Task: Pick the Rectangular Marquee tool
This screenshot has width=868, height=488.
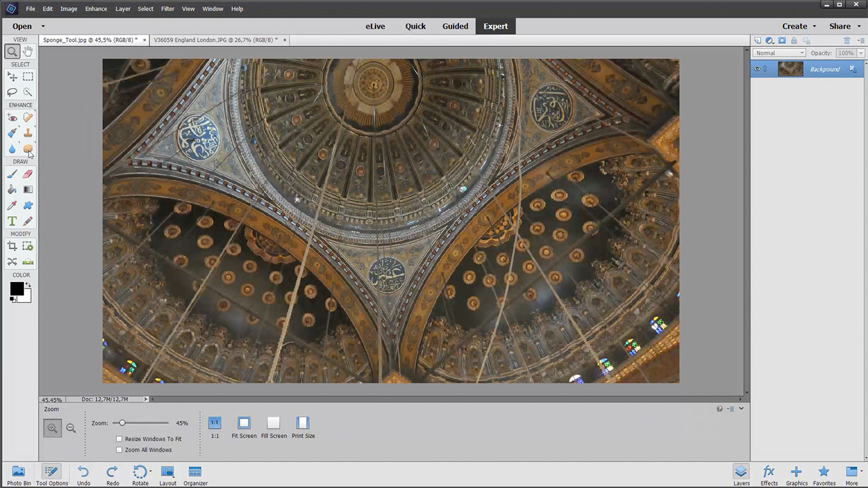Action: (x=28, y=76)
